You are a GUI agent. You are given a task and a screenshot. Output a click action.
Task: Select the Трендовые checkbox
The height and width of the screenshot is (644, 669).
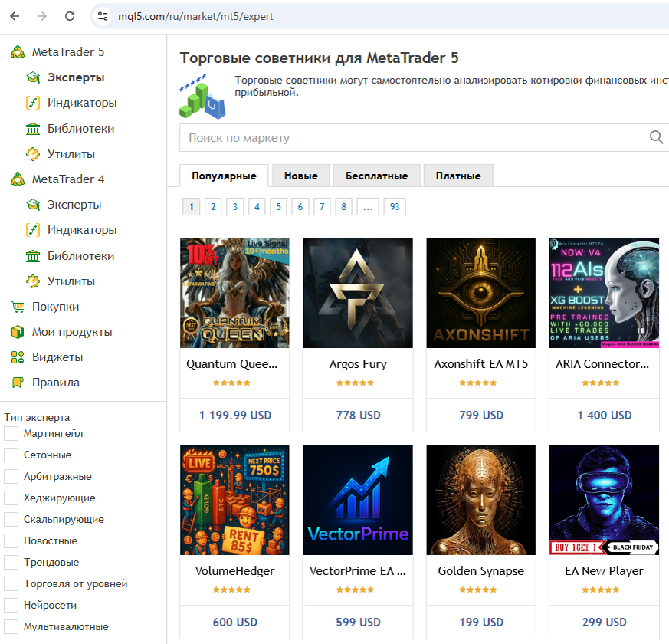(11, 562)
